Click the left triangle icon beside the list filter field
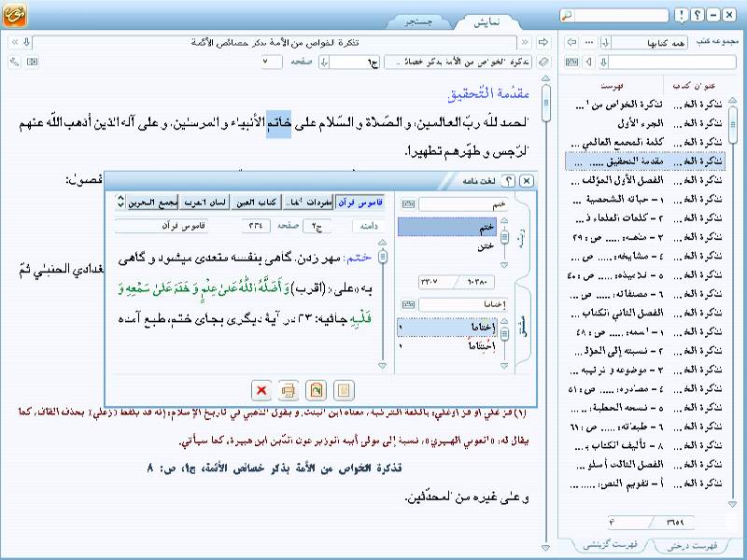Viewport: 747px width, 560px height. [589, 62]
